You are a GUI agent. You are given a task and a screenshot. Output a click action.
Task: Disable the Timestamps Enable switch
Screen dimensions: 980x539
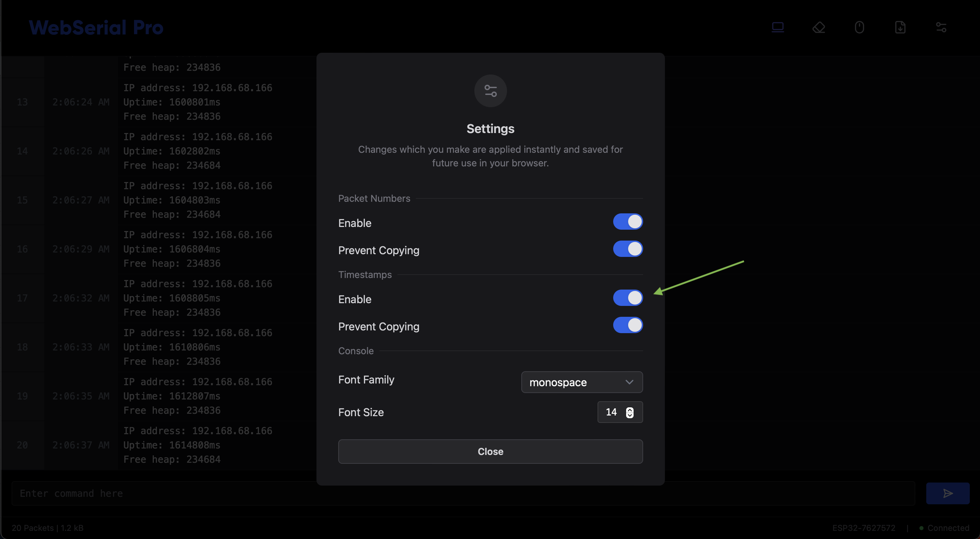[x=628, y=298]
